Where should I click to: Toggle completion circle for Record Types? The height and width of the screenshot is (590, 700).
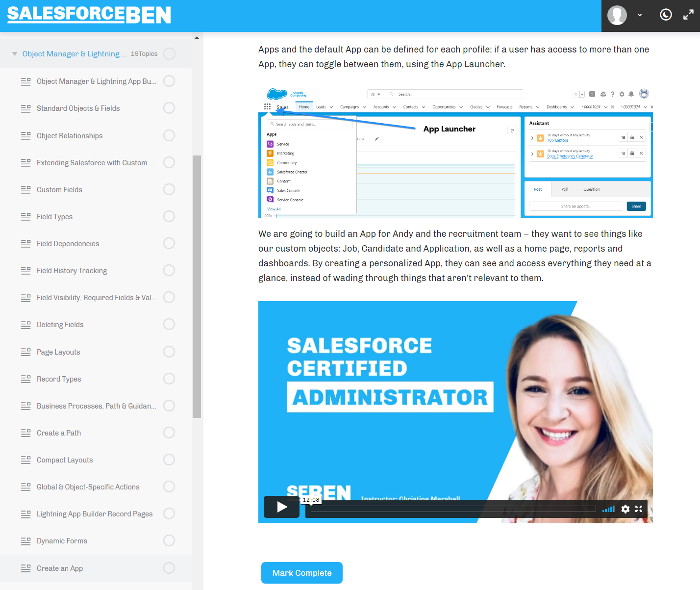point(169,379)
